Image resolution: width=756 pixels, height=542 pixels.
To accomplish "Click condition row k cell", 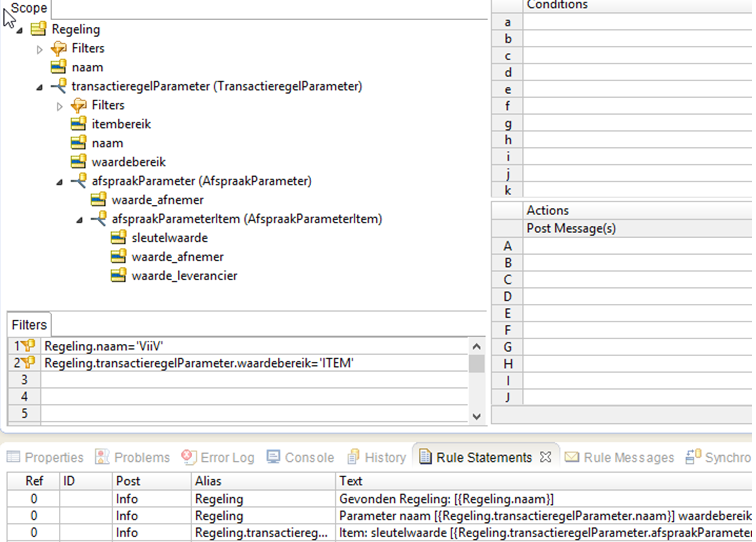I will pos(638,190).
